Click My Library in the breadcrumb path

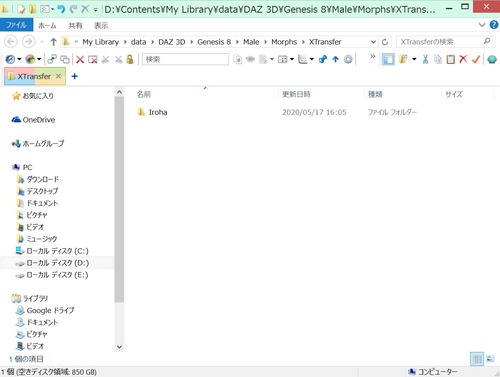[x=101, y=42]
